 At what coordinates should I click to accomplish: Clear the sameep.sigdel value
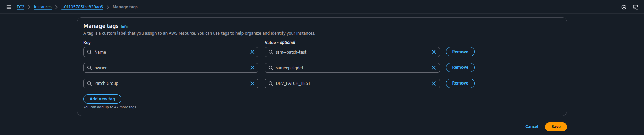coord(434,68)
